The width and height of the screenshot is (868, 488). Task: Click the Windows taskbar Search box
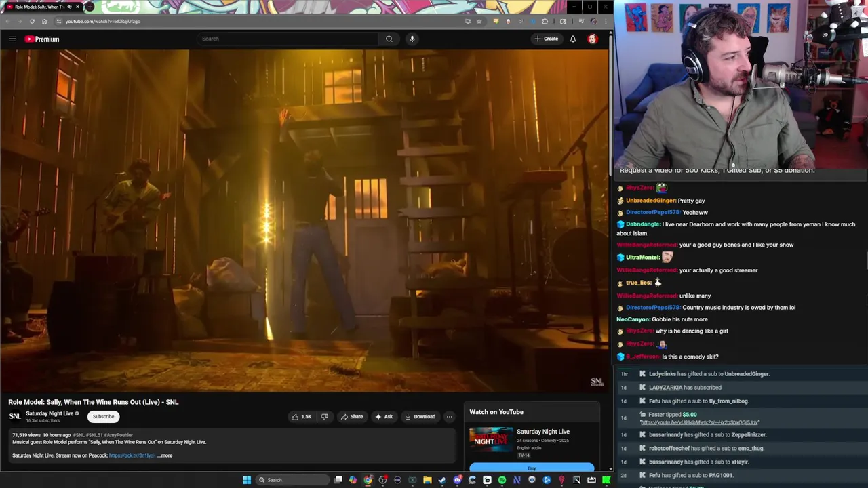292,480
